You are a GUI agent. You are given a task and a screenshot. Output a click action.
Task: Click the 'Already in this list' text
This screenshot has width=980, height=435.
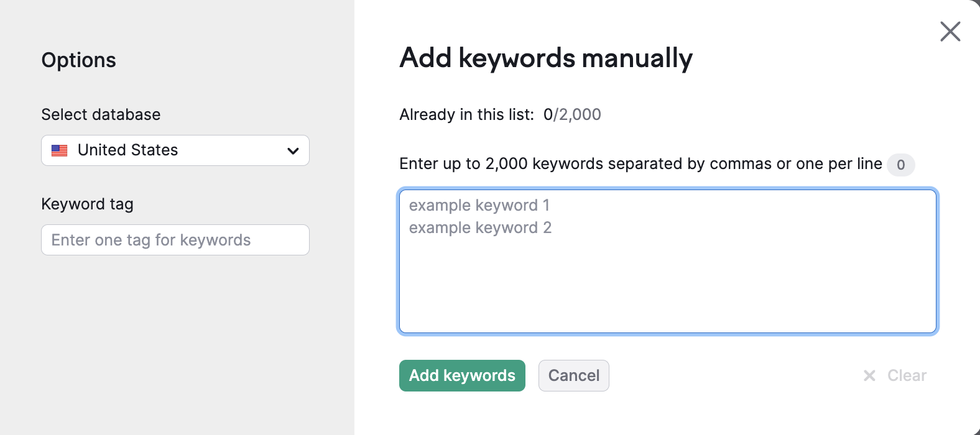pos(466,114)
